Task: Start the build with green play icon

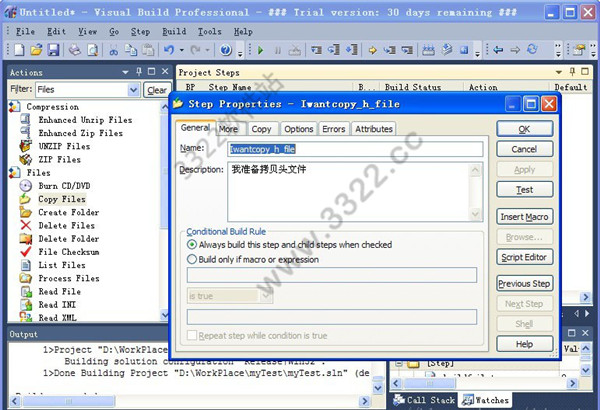Action: tap(261, 50)
